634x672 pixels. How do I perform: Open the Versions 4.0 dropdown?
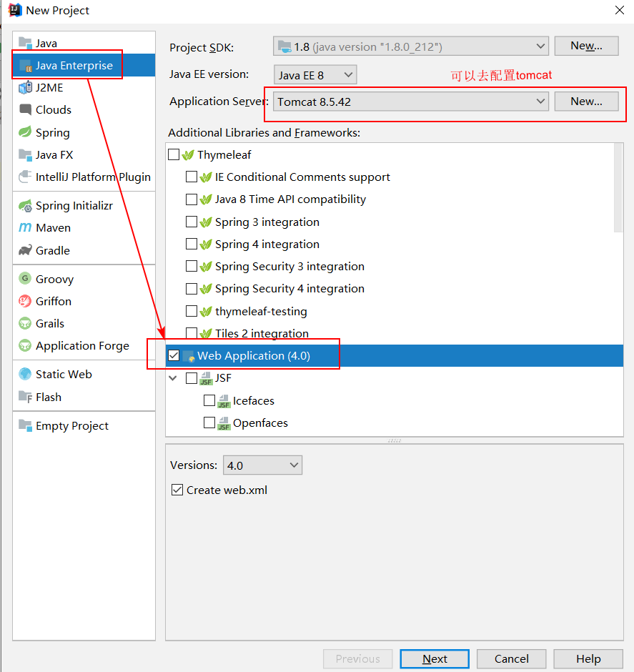[x=262, y=465]
